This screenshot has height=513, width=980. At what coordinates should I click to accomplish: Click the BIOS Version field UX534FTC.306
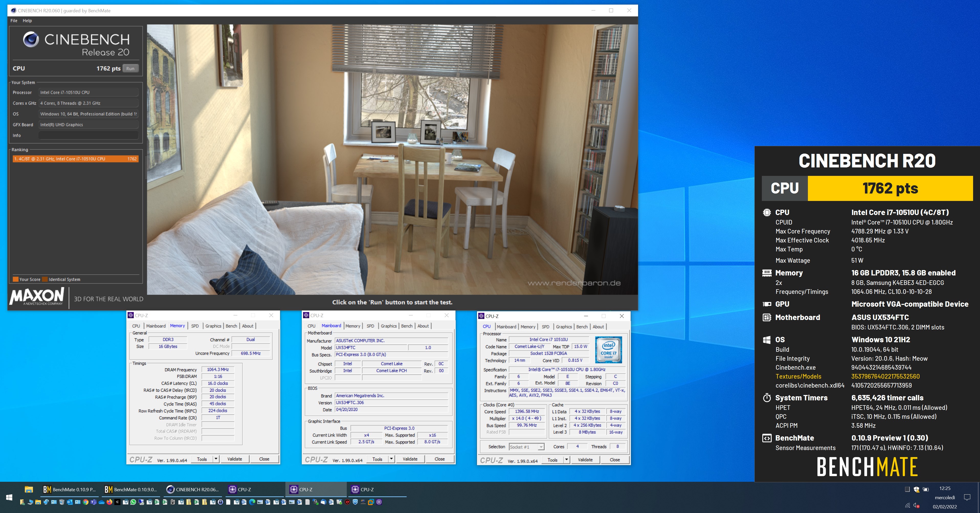click(x=391, y=403)
